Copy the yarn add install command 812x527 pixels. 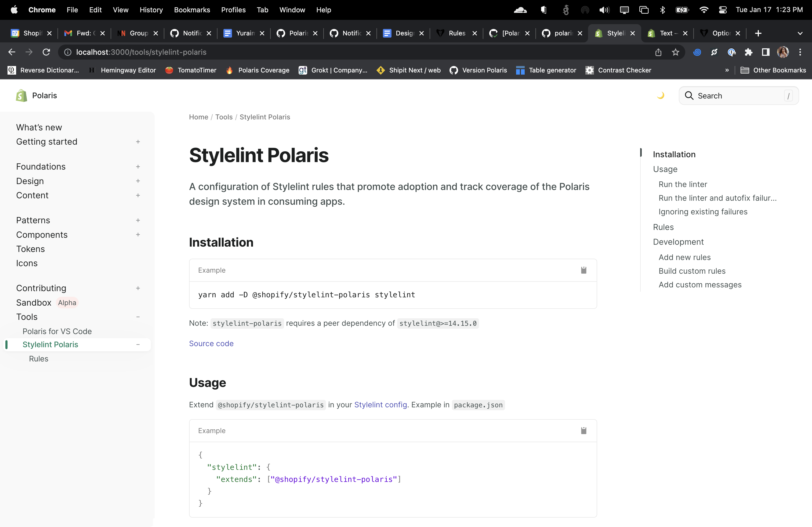[x=583, y=270]
